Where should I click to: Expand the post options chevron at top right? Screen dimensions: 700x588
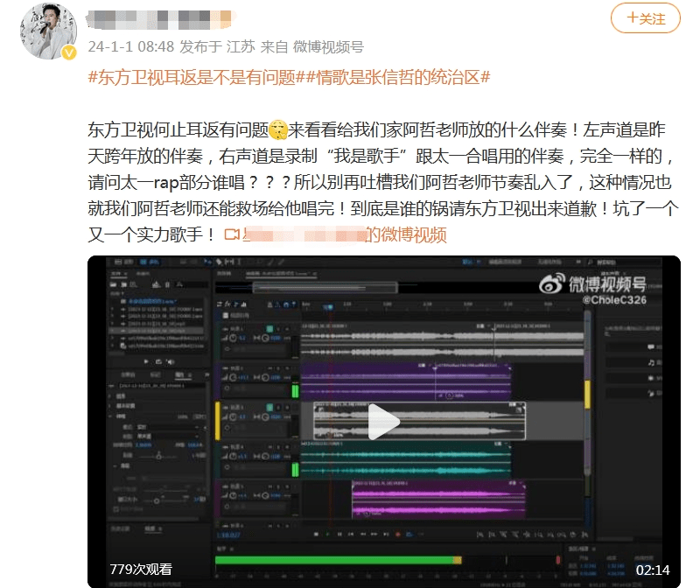click(691, 18)
